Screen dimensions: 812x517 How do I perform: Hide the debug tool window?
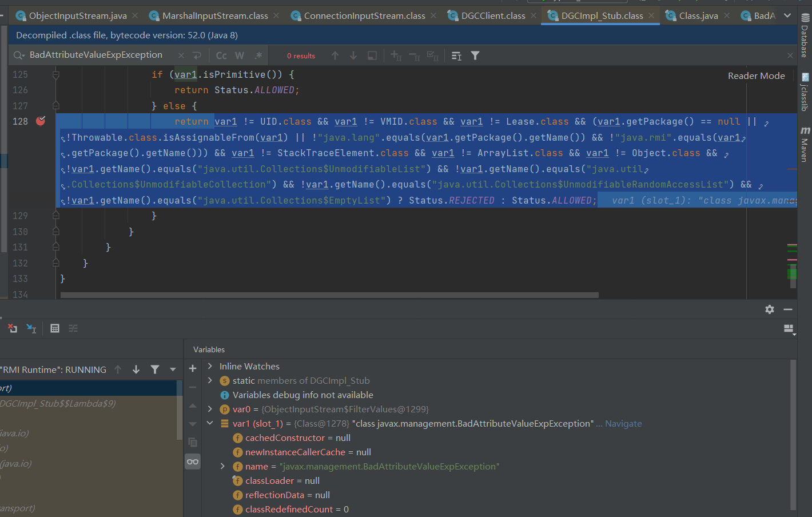[x=788, y=309]
